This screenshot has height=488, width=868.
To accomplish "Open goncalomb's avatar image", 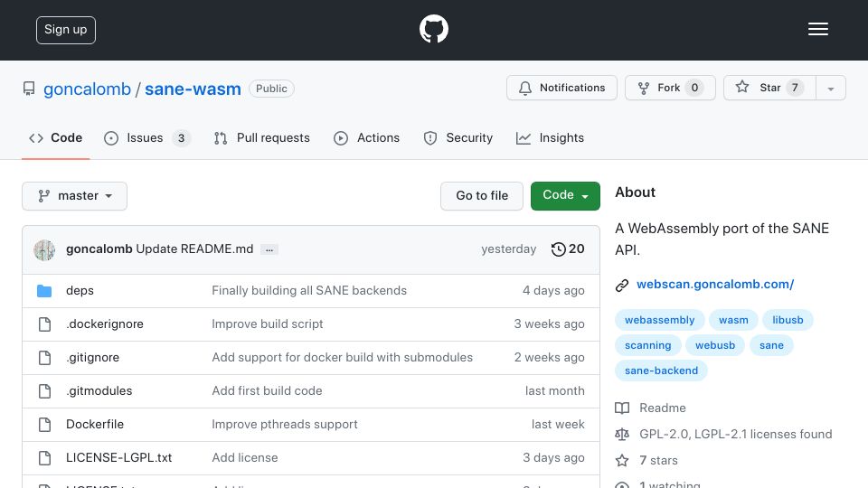I will click(x=44, y=250).
